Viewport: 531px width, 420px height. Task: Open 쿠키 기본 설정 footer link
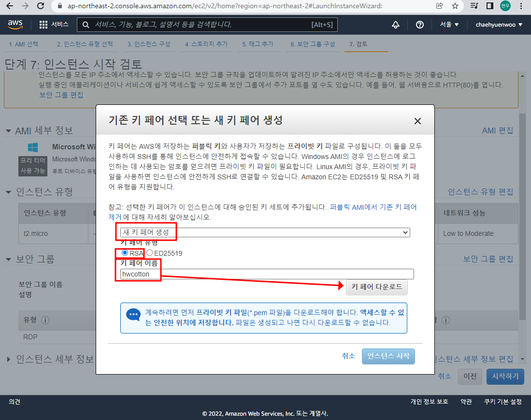(x=503, y=402)
